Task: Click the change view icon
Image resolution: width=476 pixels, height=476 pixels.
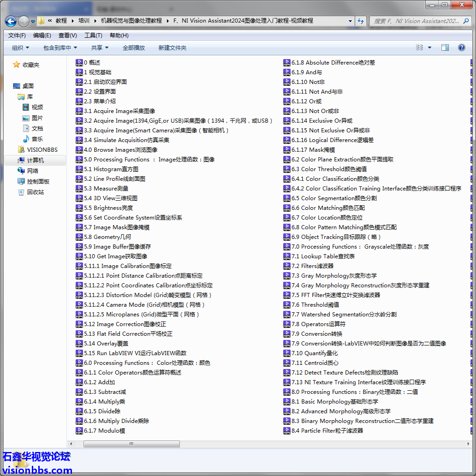Action: [x=419, y=48]
